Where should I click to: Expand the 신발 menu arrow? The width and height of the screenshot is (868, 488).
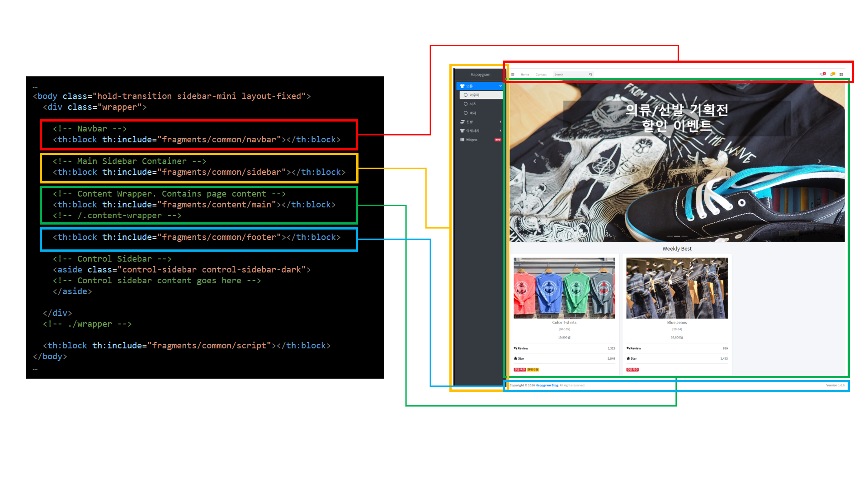pos(500,122)
